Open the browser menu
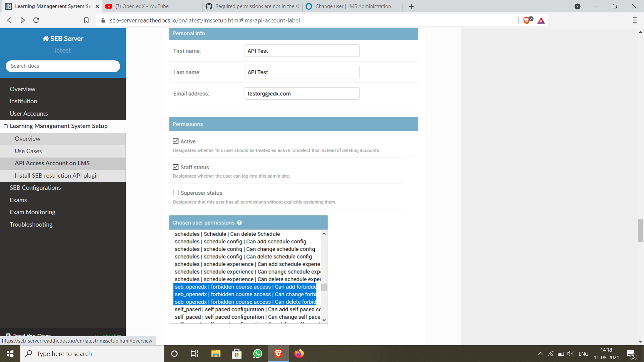Viewport: 644px width, 362px height. 635,20
